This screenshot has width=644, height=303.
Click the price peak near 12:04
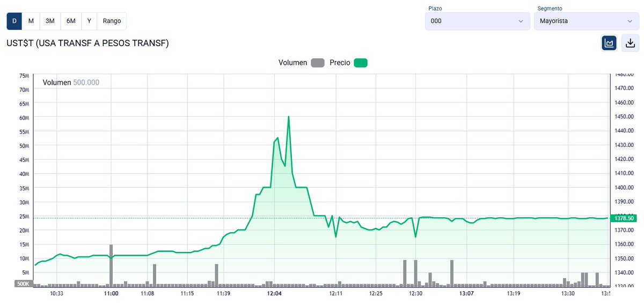tap(289, 116)
